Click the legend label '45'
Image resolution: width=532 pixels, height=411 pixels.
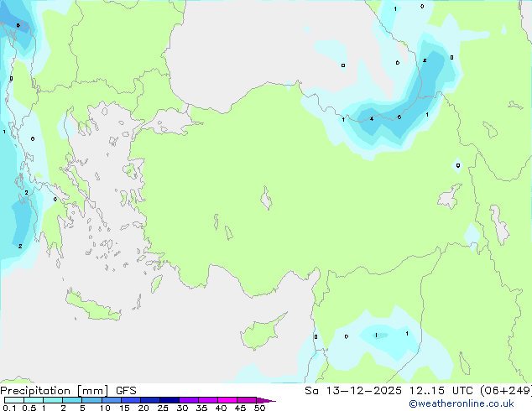pyautogui.click(x=240, y=408)
